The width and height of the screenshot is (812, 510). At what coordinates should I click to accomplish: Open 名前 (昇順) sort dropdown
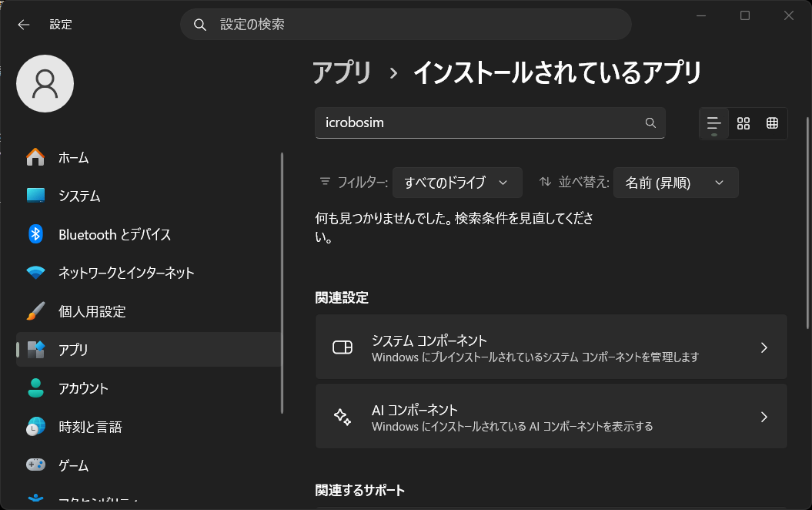676,183
